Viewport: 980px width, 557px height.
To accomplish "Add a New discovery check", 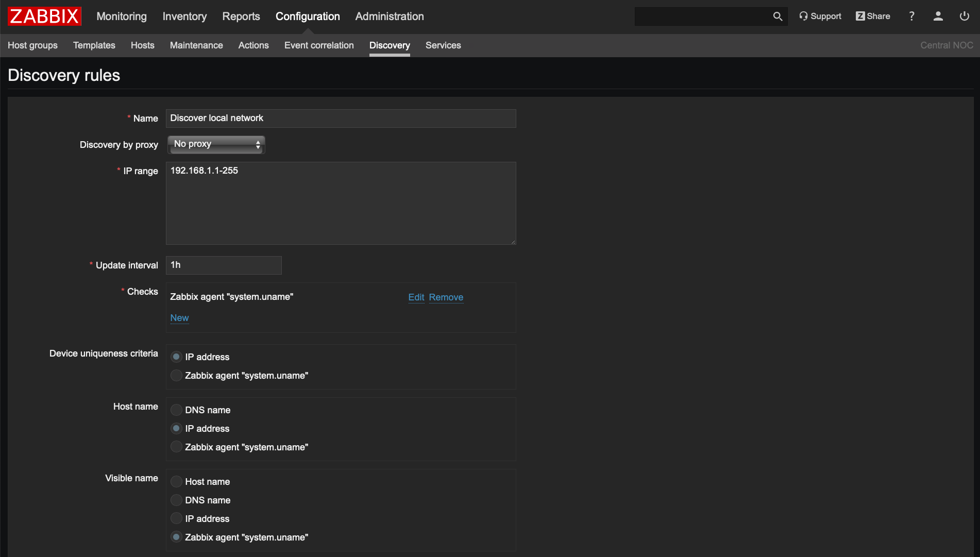I will (179, 318).
